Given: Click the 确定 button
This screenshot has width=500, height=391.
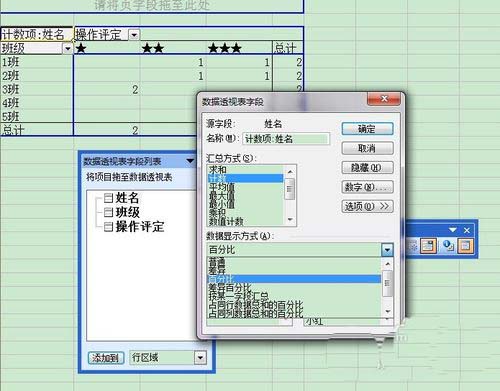Looking at the screenshot, I should pyautogui.click(x=367, y=129).
